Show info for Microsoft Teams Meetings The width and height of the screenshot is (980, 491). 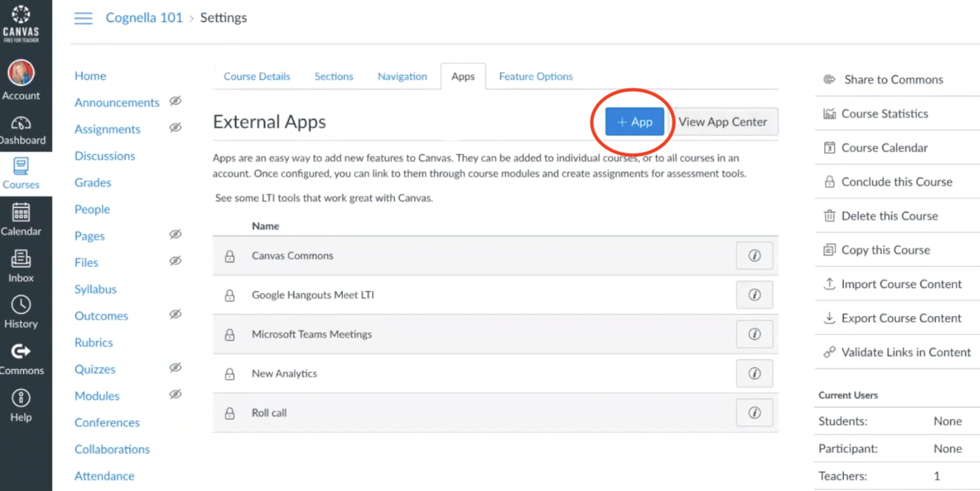[x=754, y=334]
